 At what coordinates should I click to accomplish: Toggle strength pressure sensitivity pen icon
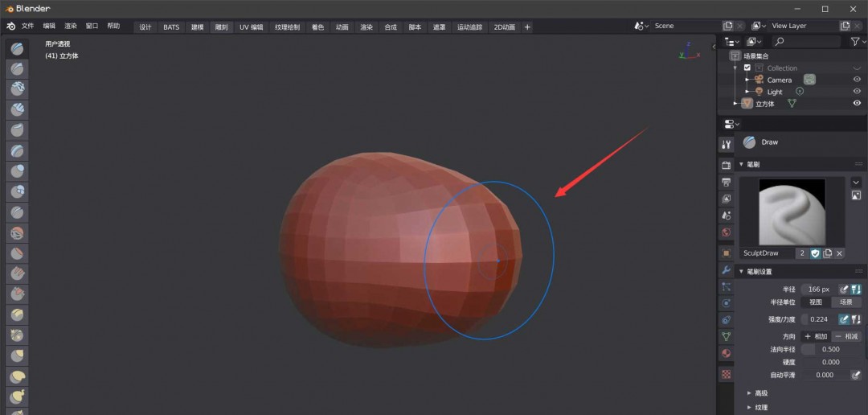pos(844,319)
